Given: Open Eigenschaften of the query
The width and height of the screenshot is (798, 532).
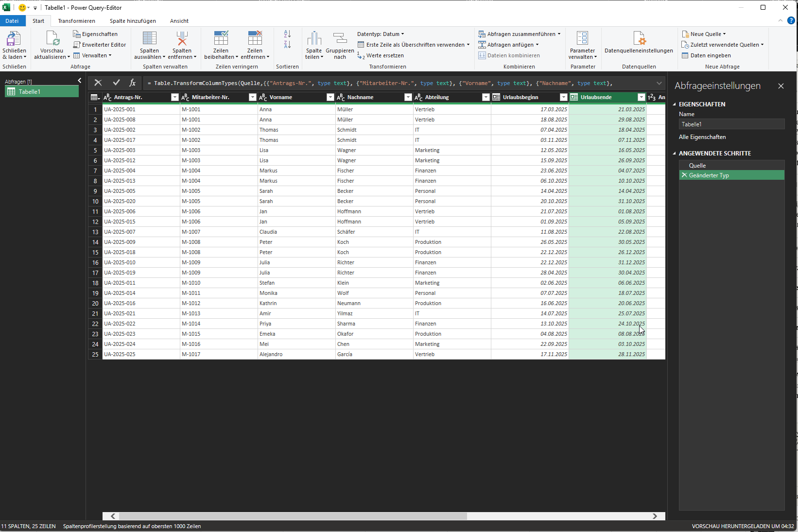Looking at the screenshot, I should pyautogui.click(x=95, y=34).
